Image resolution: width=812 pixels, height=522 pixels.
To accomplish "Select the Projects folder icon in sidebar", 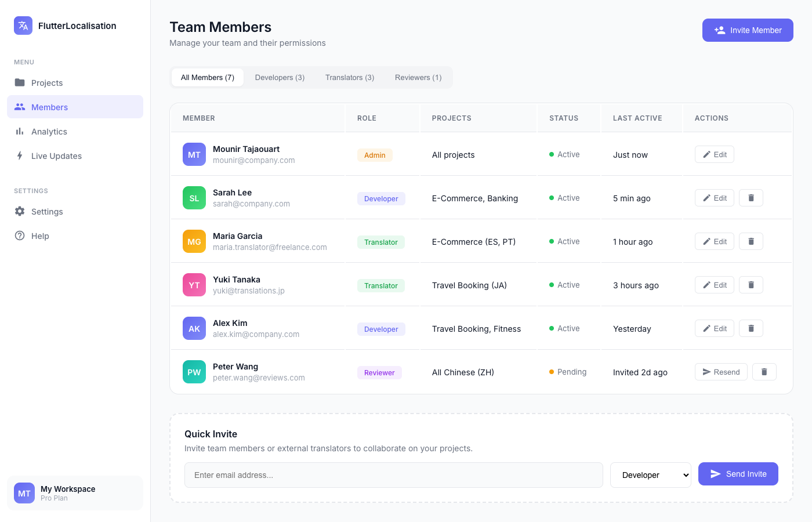I will 20,82.
